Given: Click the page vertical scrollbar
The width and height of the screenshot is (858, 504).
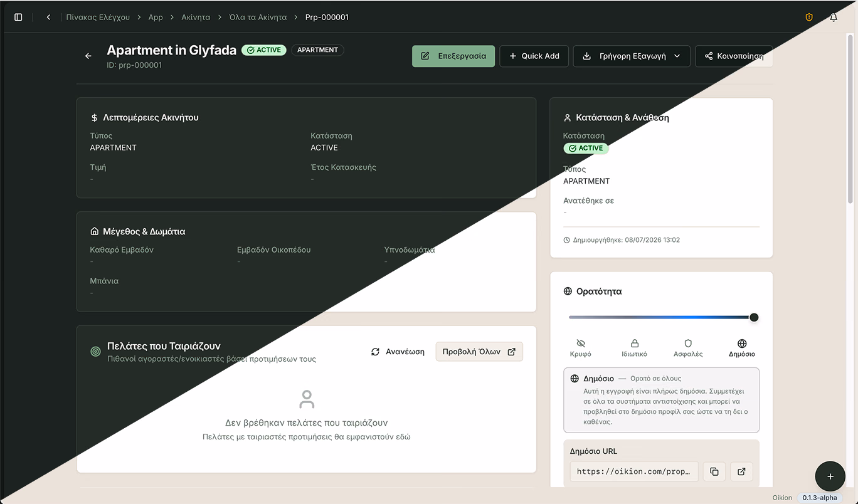Looking at the screenshot, I should [x=850, y=119].
